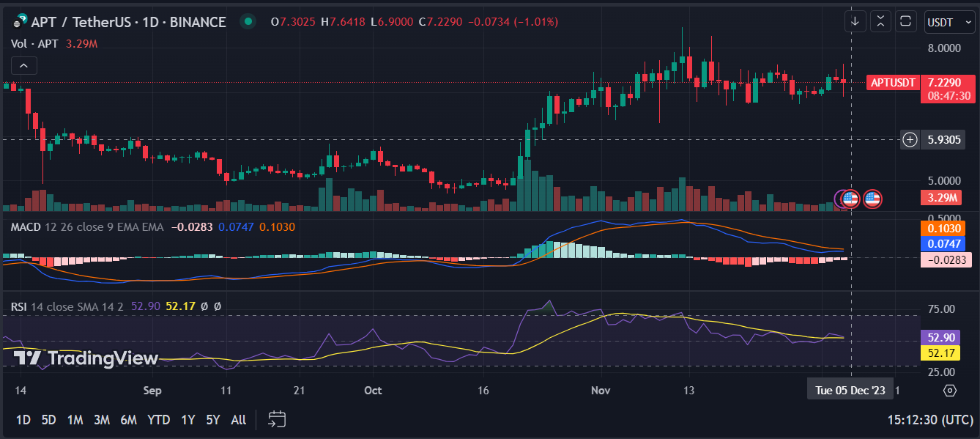
Task: Select the 5D time range
Action: [x=49, y=420]
